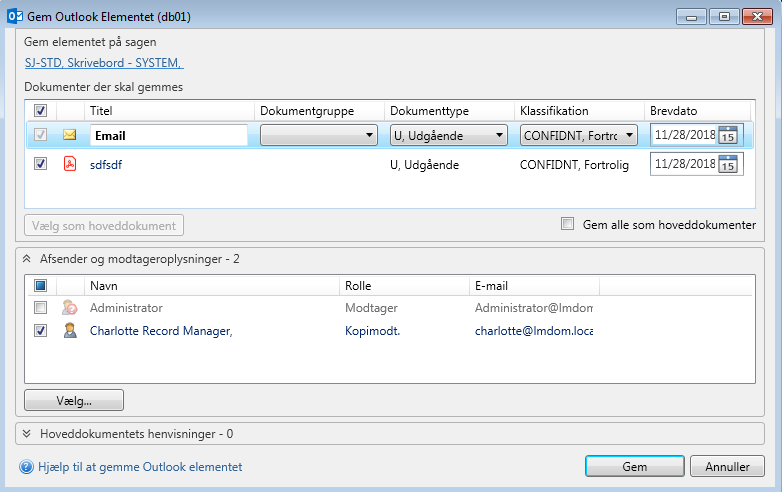Open calendar picker in the sdfsdf row
The height and width of the screenshot is (492, 782).
click(x=728, y=164)
